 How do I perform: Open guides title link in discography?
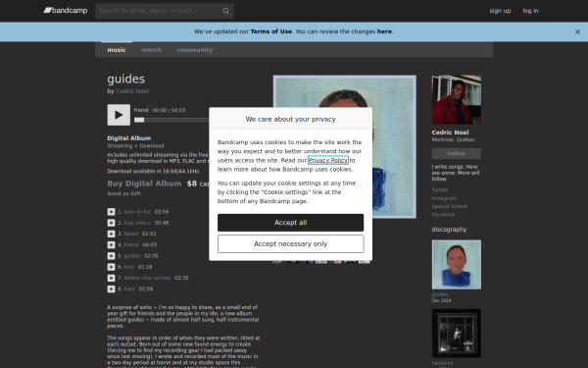point(439,294)
